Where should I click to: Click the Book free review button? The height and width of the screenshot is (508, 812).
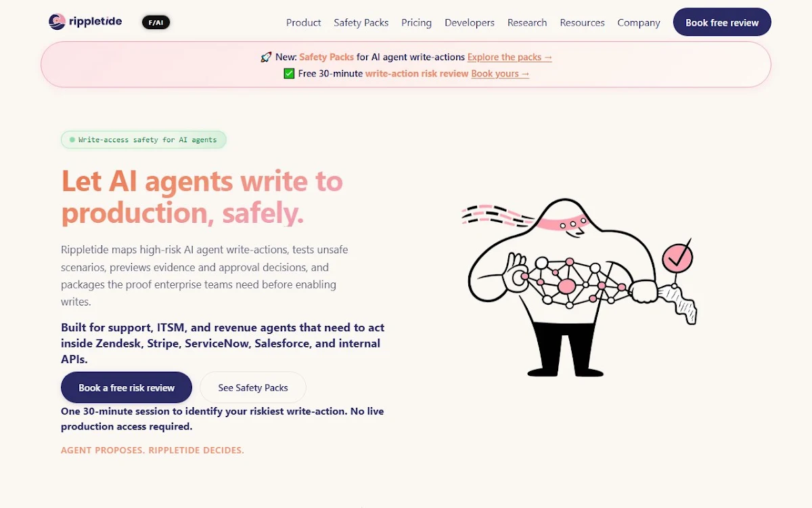(x=722, y=22)
